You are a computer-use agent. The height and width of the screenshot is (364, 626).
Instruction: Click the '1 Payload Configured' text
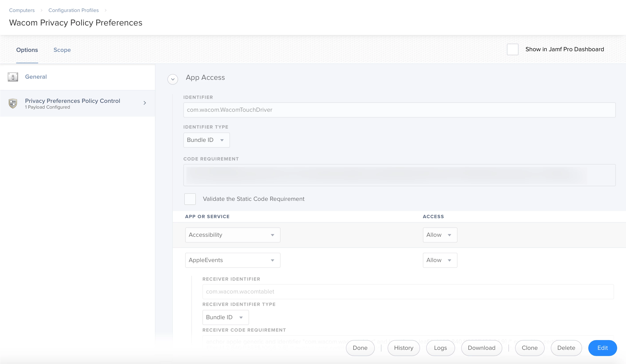click(x=47, y=107)
